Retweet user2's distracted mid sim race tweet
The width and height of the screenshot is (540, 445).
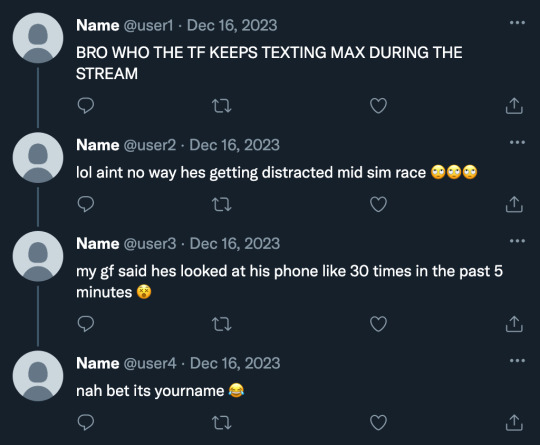coord(221,205)
